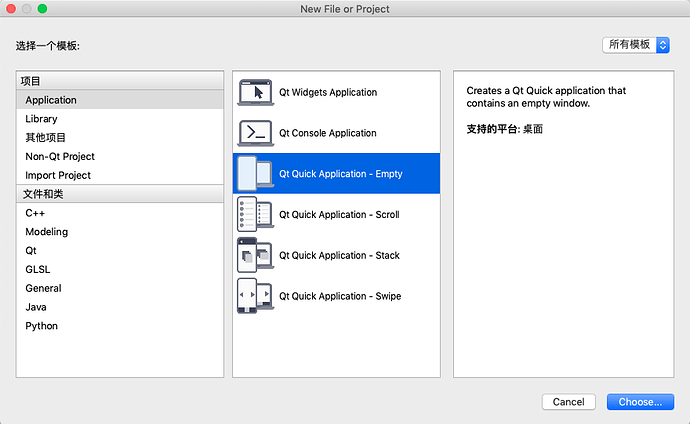690x424 pixels.
Task: Choose the Qt Console Application label
Action: [x=327, y=133]
